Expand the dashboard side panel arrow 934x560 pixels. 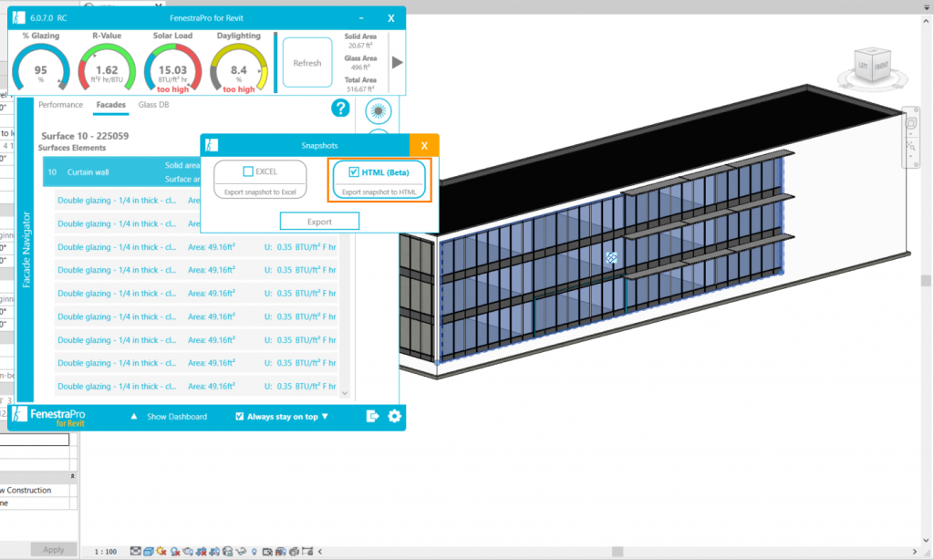(398, 63)
